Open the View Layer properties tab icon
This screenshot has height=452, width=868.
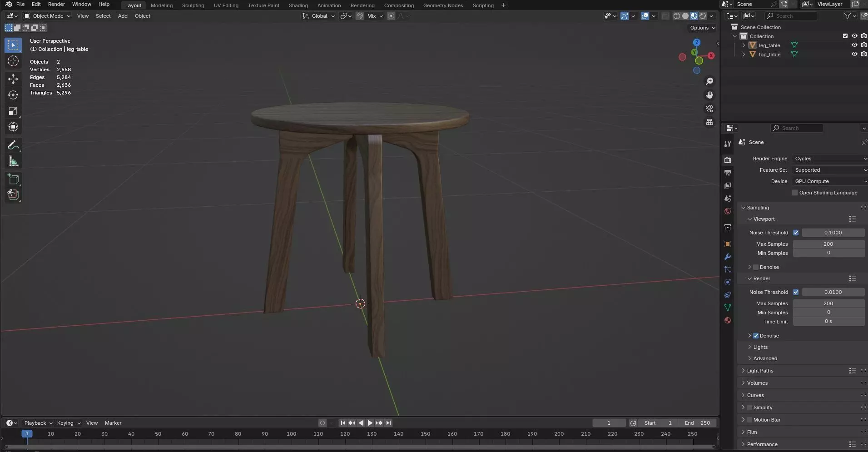(x=728, y=186)
